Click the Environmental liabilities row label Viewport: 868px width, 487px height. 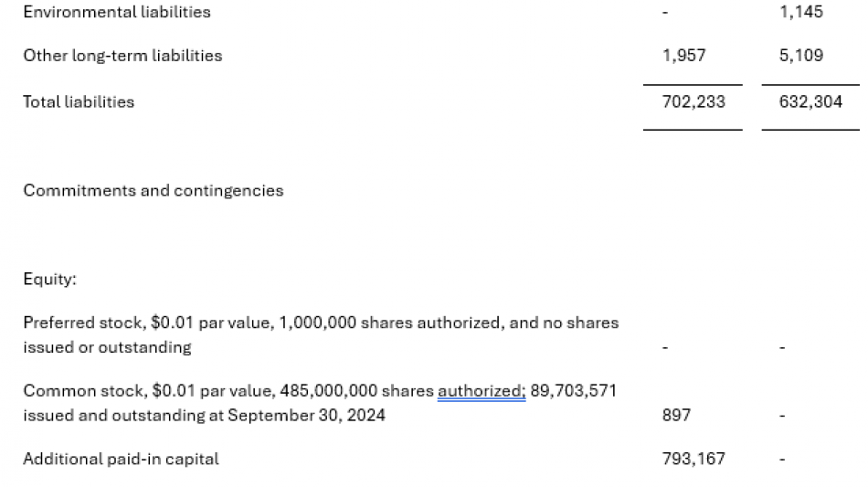click(x=116, y=13)
